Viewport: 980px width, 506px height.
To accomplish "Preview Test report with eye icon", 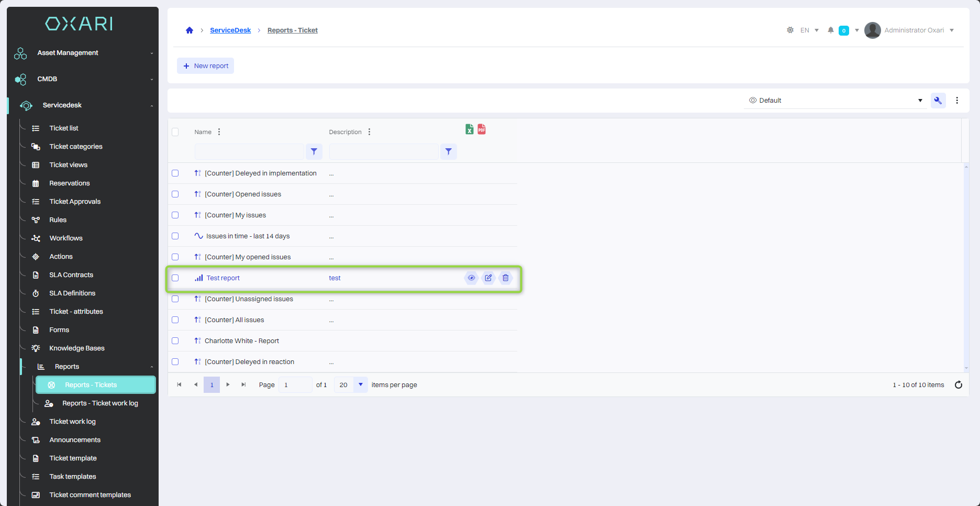I will point(471,278).
